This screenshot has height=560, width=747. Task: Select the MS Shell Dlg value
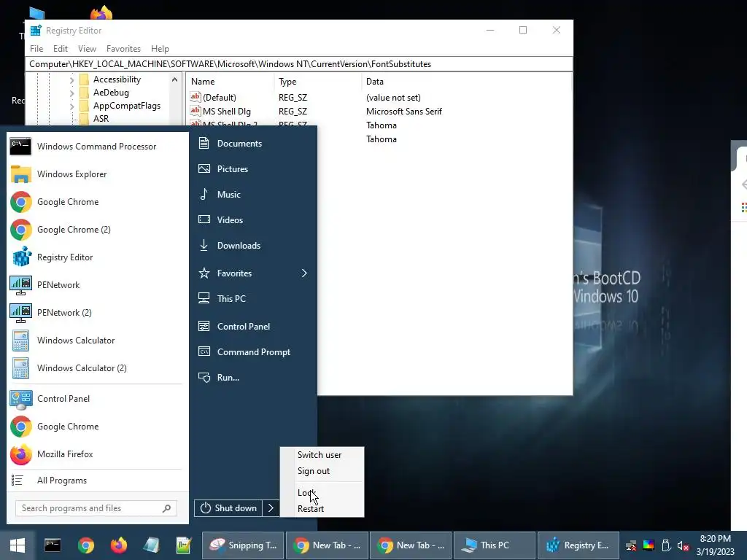tap(227, 112)
